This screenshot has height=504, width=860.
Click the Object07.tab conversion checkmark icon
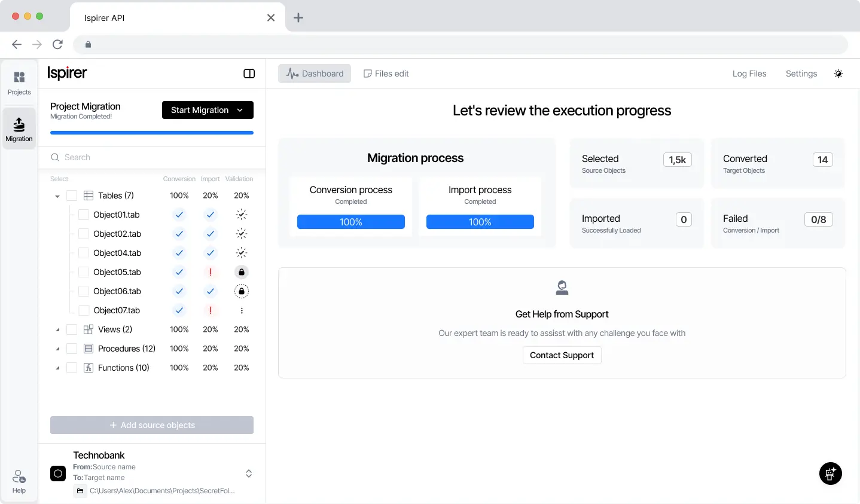tap(179, 310)
